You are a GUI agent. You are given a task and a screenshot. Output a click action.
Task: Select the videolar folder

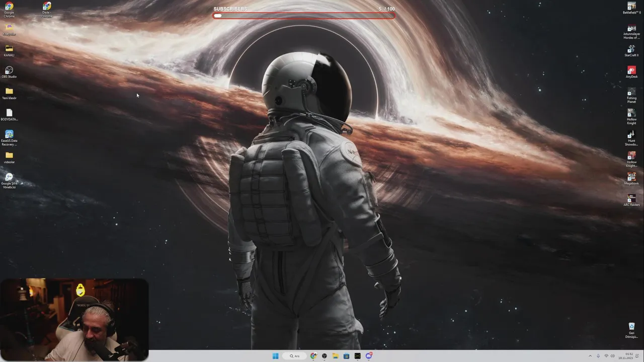(x=9, y=158)
